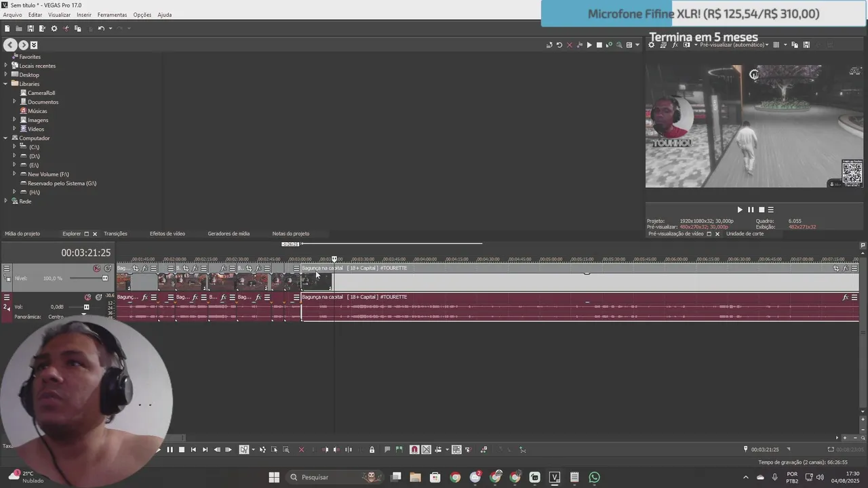
Task: Play in the video preview window
Action: pos(740,210)
